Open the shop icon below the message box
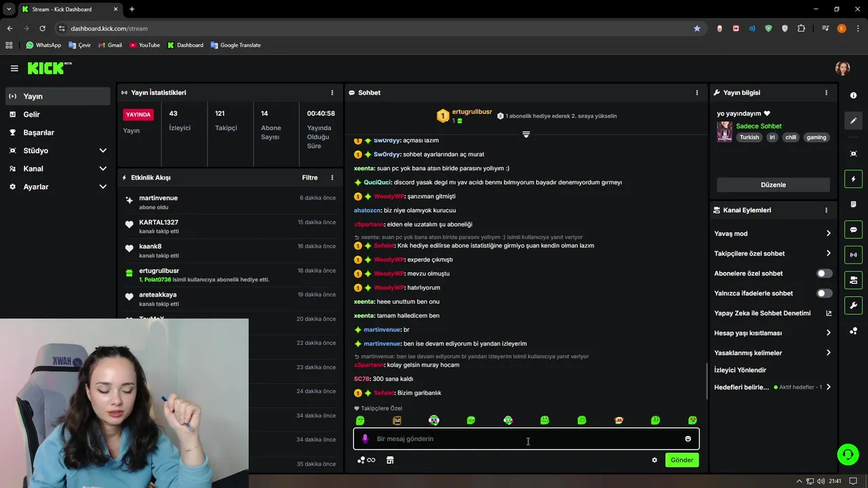868x488 pixels. pyautogui.click(x=390, y=460)
